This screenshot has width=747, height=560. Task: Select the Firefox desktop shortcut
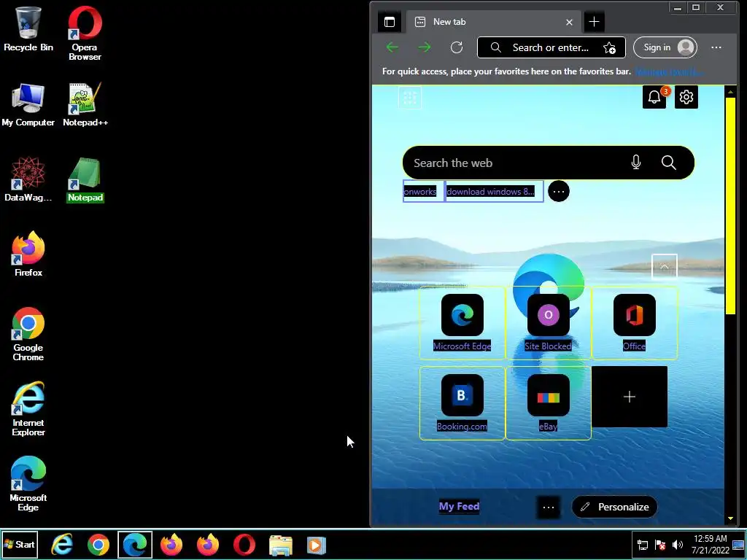28,254
